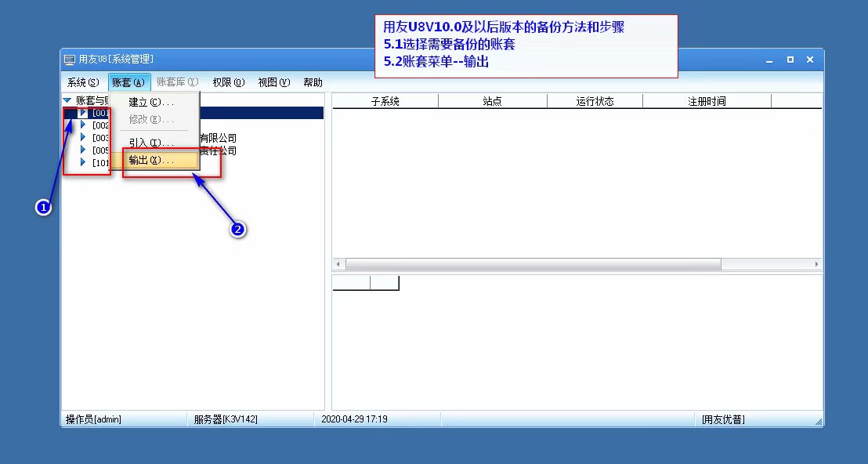Maximize the 用友U8 system management window
Screen dimensions: 868x464
[790, 60]
